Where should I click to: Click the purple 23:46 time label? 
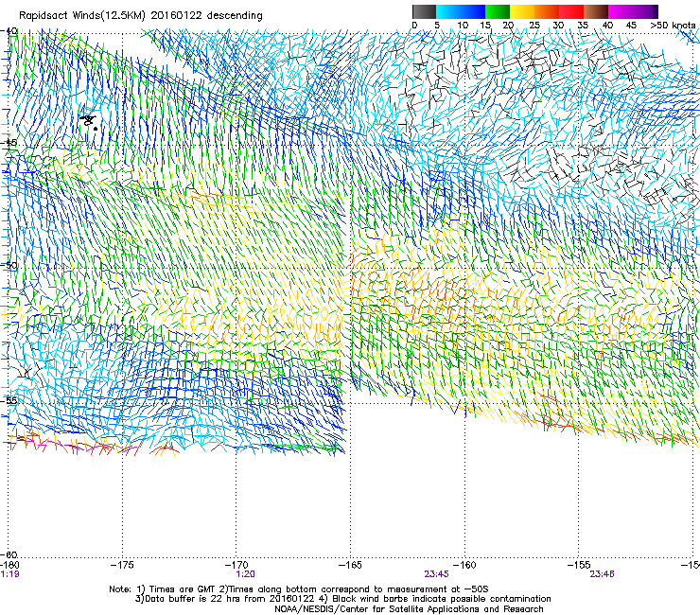(602, 574)
